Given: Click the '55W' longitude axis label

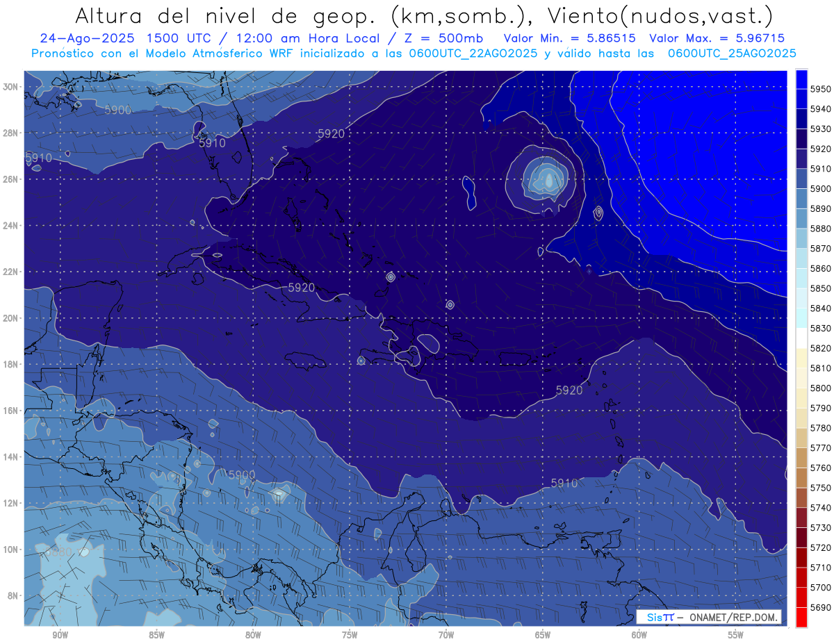Looking at the screenshot, I should coord(736,635).
